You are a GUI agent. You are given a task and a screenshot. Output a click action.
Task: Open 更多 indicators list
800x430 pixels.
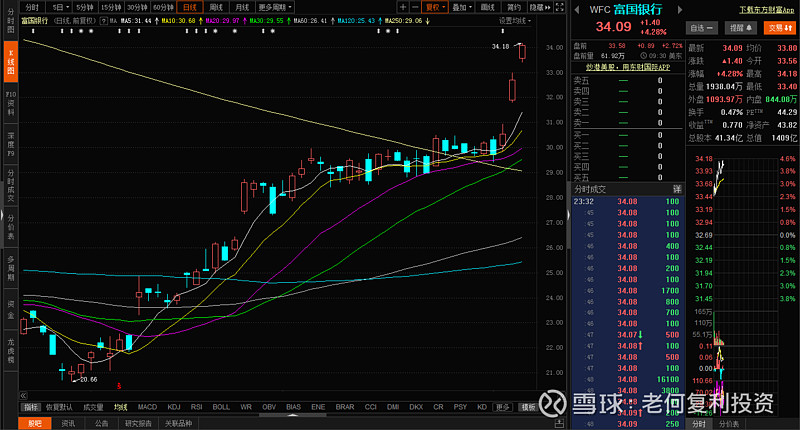coord(503,407)
